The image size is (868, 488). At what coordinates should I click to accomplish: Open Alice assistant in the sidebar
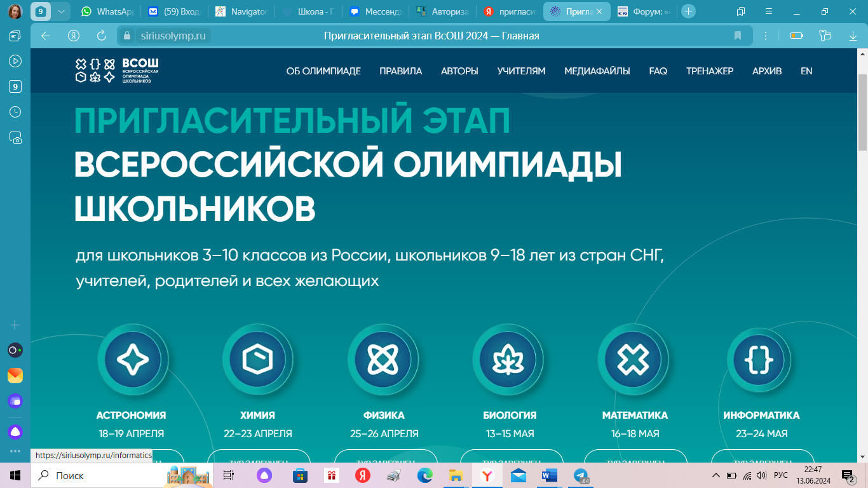(x=15, y=432)
